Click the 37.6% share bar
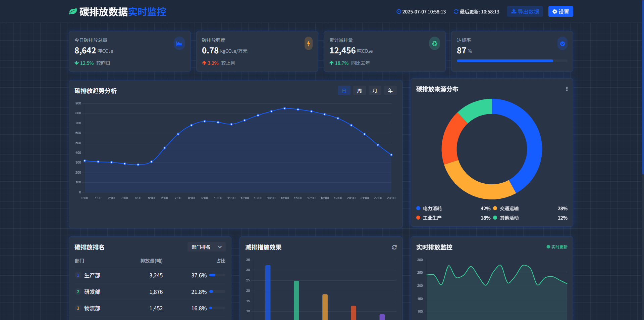644x320 pixels. pyautogui.click(x=217, y=275)
